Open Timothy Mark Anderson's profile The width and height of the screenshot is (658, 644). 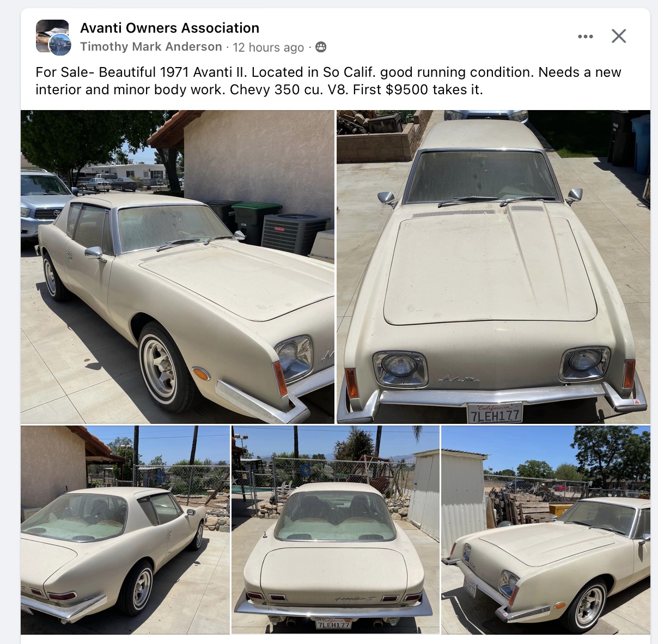[151, 47]
